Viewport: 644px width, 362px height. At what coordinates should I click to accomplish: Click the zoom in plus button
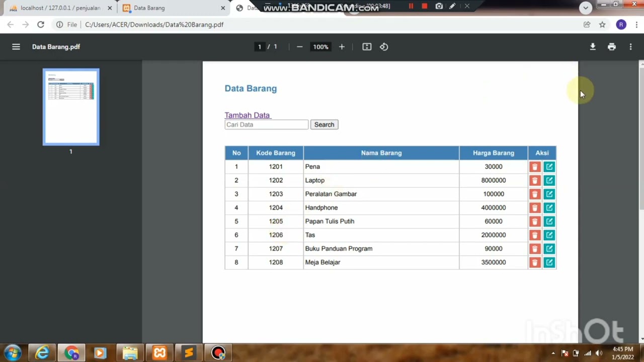click(342, 47)
